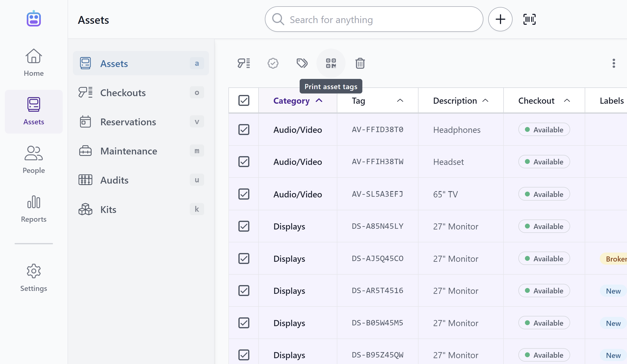Select Checkouts in the submenu
Image resolution: width=627 pixels, height=364 pixels.
pyautogui.click(x=141, y=93)
